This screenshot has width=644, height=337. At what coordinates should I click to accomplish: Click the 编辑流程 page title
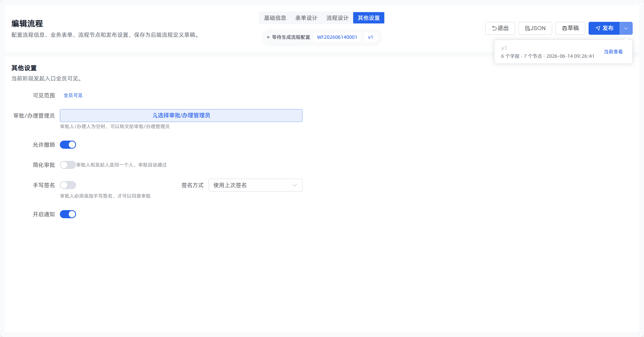(x=27, y=23)
